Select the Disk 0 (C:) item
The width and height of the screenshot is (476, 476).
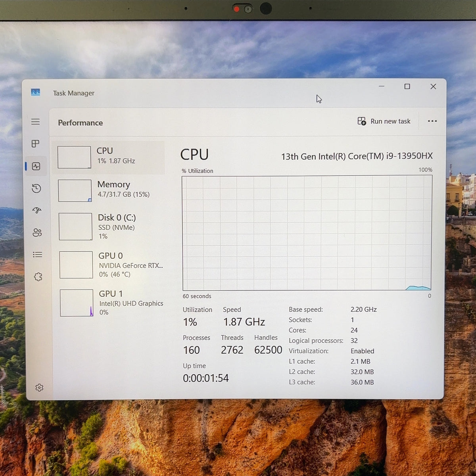(x=109, y=226)
